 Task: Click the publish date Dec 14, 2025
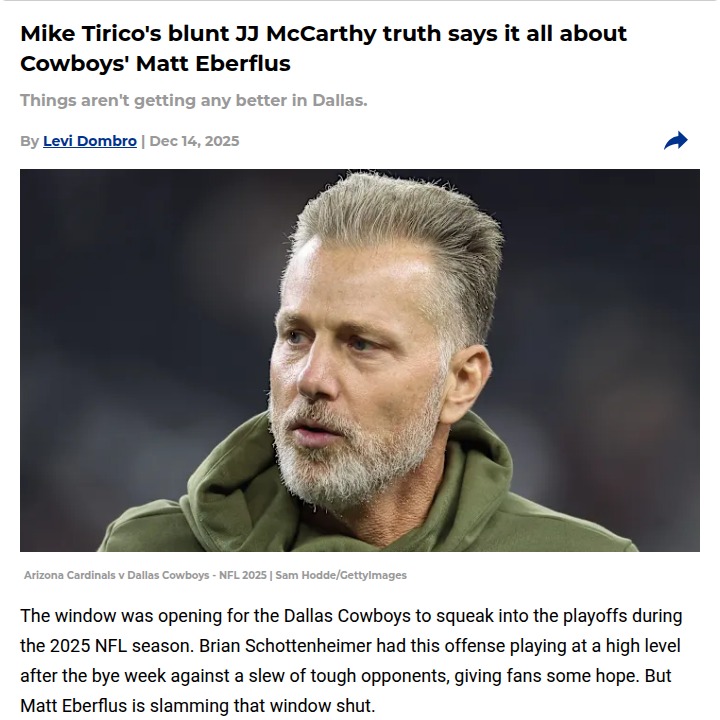click(x=194, y=141)
